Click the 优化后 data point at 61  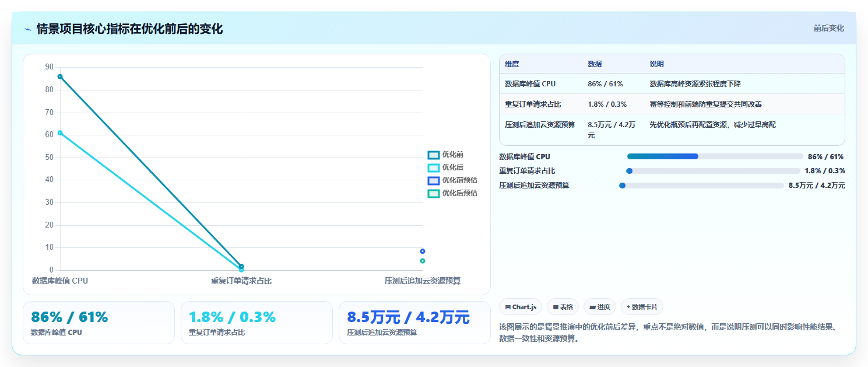tap(60, 133)
